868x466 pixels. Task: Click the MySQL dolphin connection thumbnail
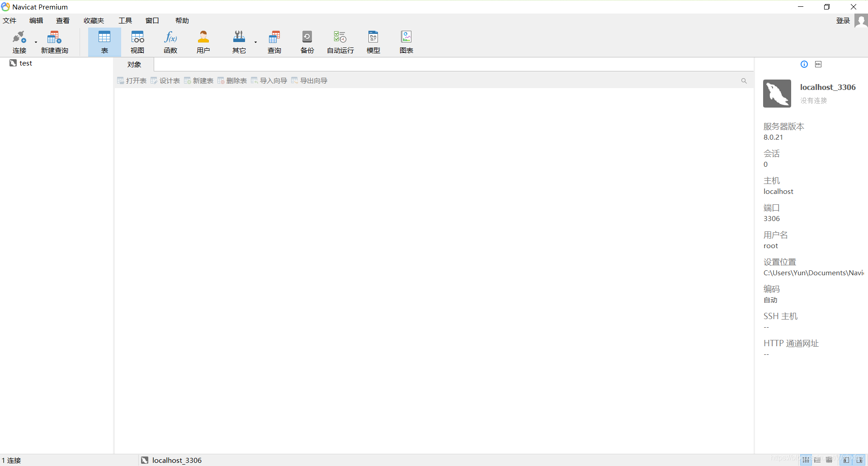coord(777,94)
